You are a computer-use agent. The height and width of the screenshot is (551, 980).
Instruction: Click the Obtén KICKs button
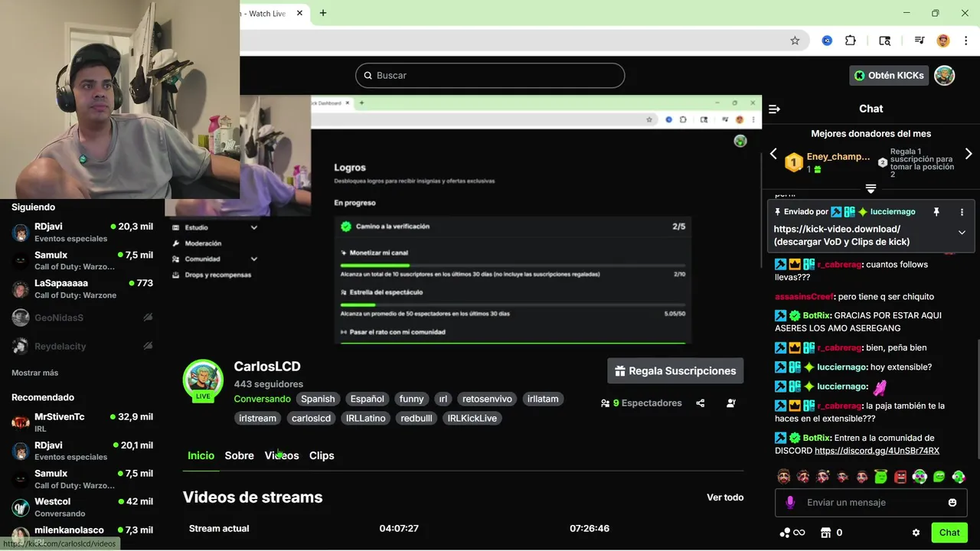click(889, 75)
